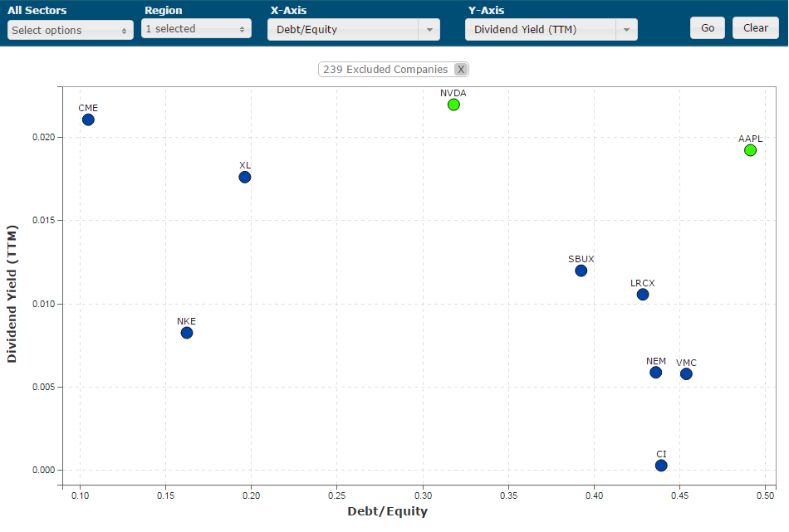Click the Region heading label
The width and height of the screenshot is (789, 532).
pos(164,10)
